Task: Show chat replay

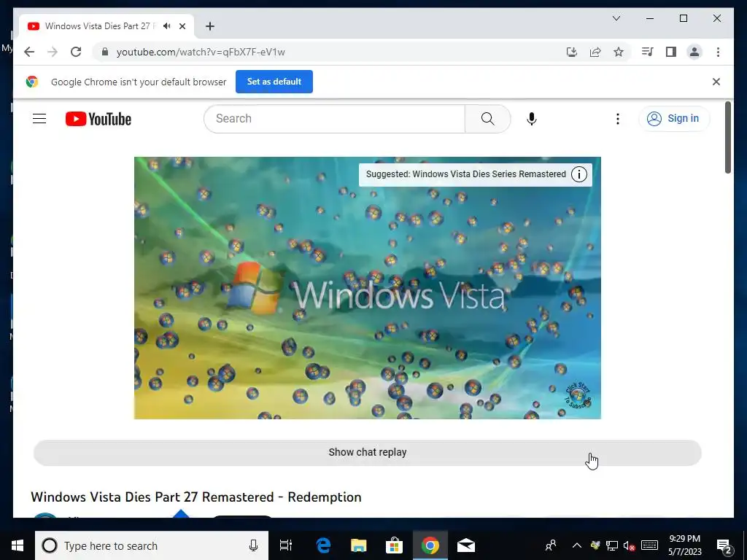Action: point(368,452)
